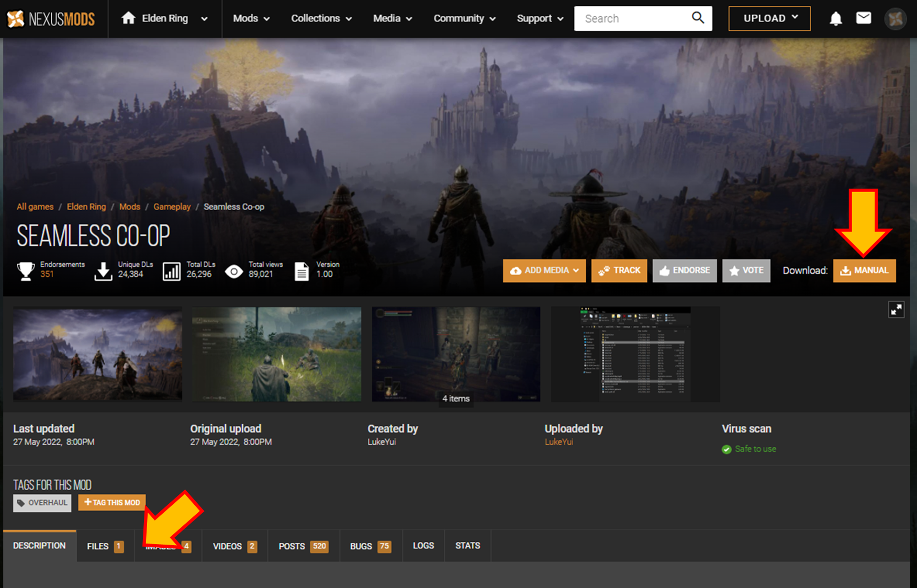Screen dimensions: 917x588
Task: Open the Mods dropdown menu
Action: [x=251, y=18]
